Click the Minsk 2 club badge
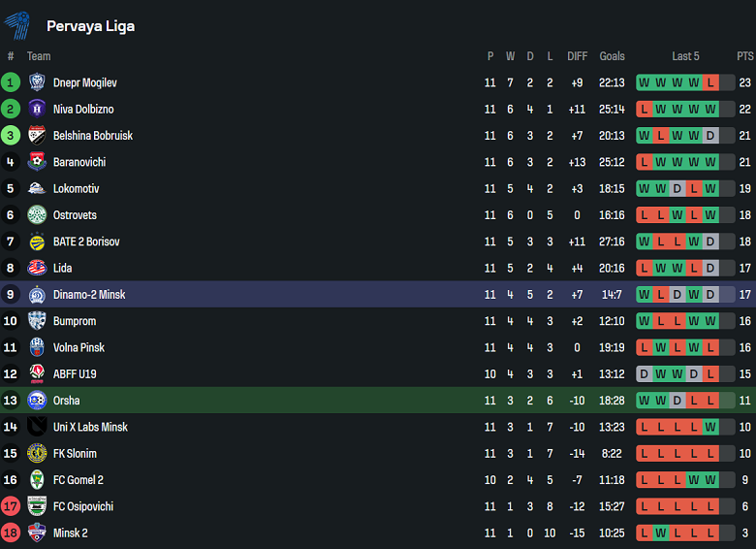The width and height of the screenshot is (756, 549). click(x=37, y=533)
